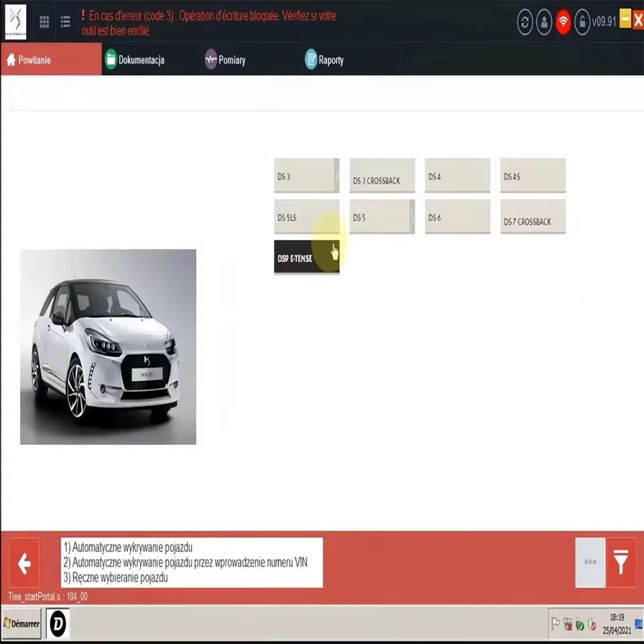Switch to the Dokumentacja tab
Screen dimensions: 644x644
[142, 59]
